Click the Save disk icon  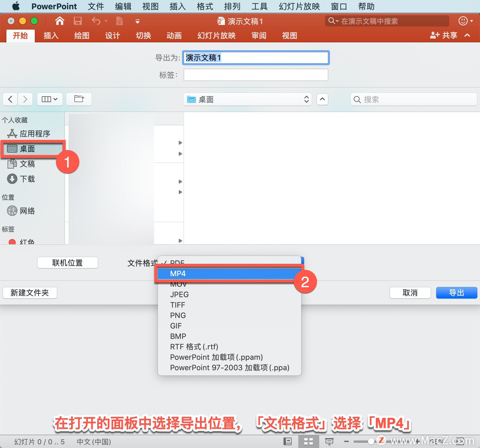pos(77,21)
